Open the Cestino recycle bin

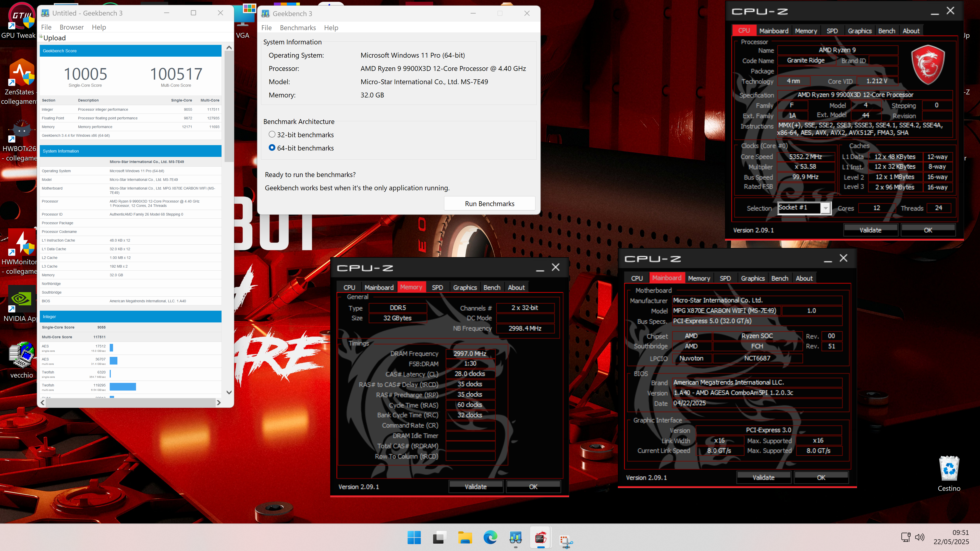point(949,473)
